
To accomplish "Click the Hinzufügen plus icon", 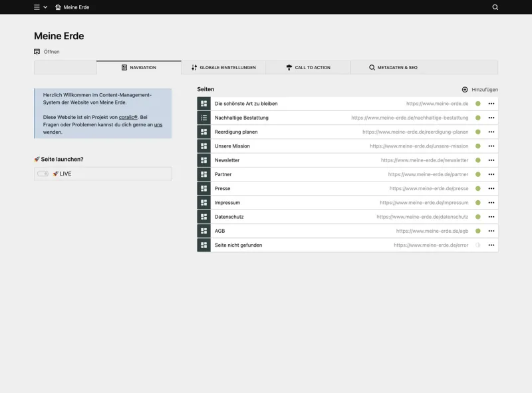I will coord(466,88).
